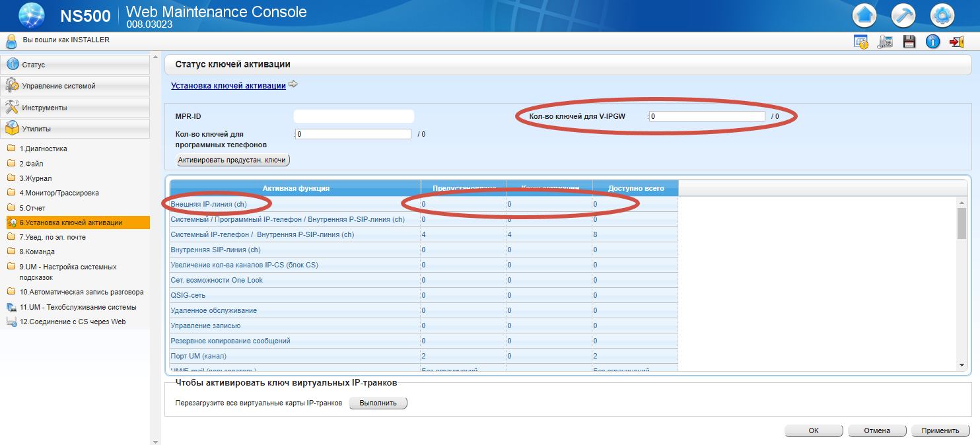
Task: Open the blue information icon
Action: point(932,42)
